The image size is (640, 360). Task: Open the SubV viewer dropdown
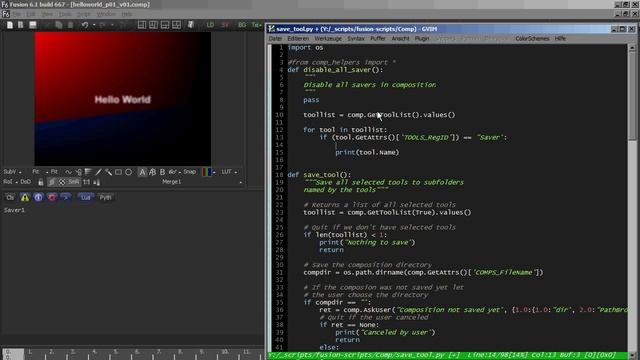(12, 172)
